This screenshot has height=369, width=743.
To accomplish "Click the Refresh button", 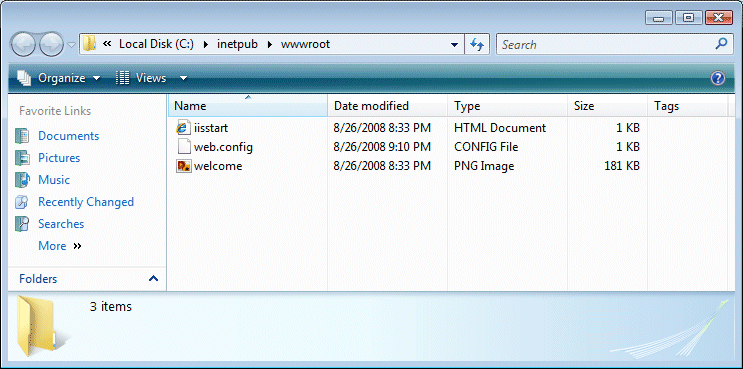I will (x=477, y=45).
